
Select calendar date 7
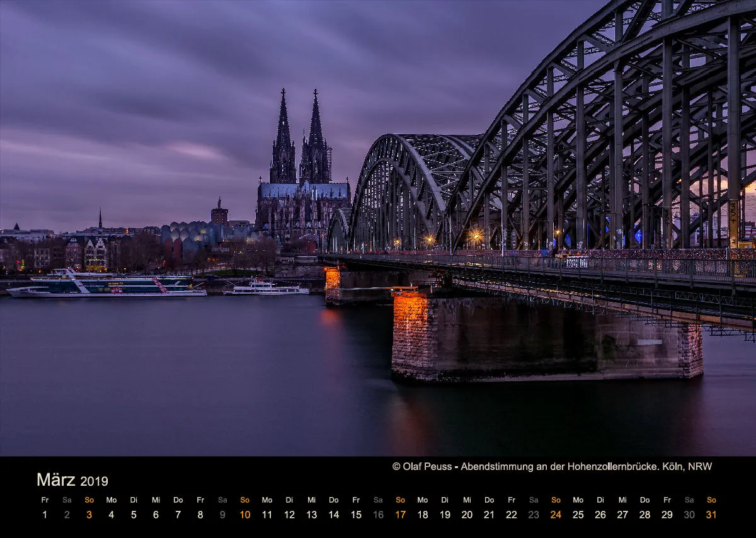(x=178, y=515)
